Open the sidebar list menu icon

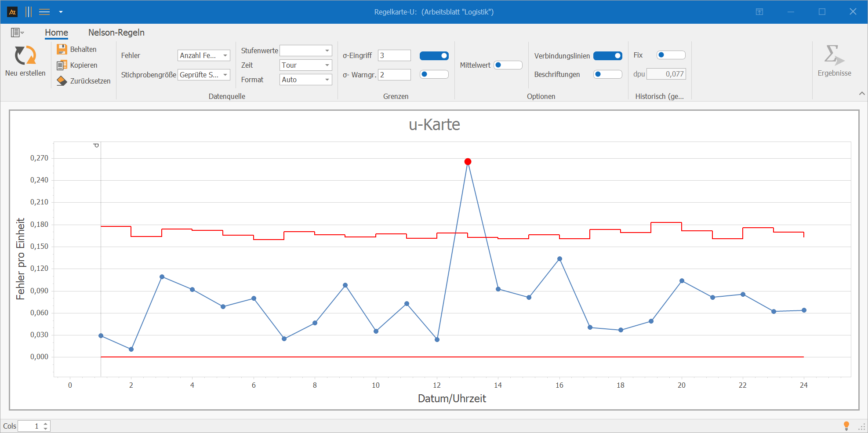[x=17, y=33]
